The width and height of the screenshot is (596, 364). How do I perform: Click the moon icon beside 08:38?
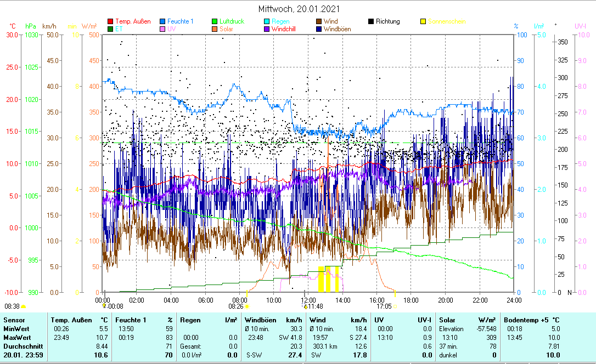coord(24,306)
